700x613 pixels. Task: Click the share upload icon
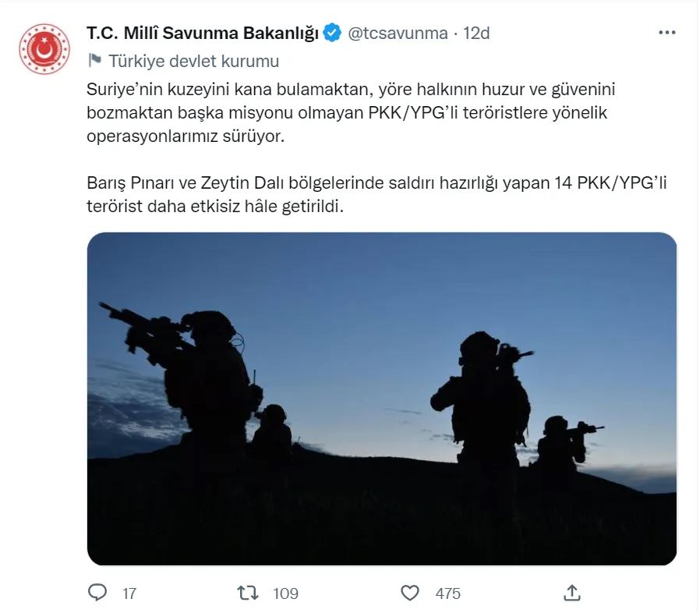pos(572,593)
